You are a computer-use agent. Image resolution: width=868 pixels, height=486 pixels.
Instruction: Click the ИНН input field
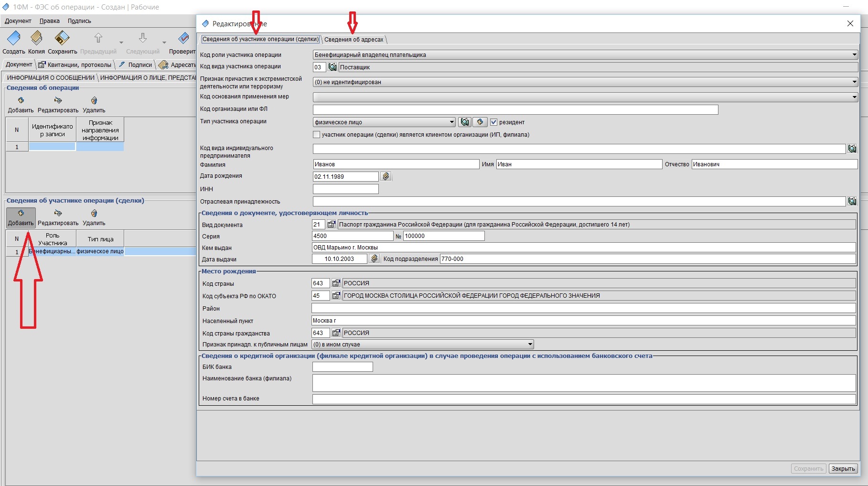click(x=346, y=189)
